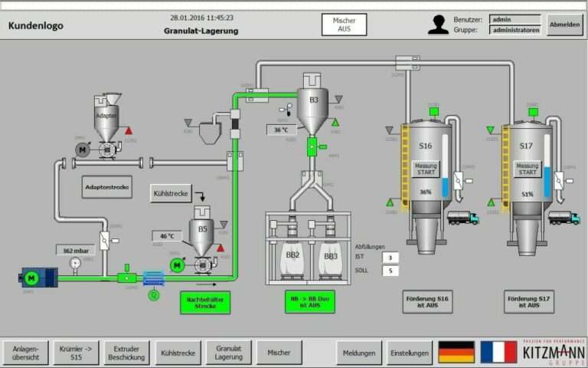Viewport: 588px width, 368px height.
Task: Click the grey motor M under Adapter
Action: point(83,149)
